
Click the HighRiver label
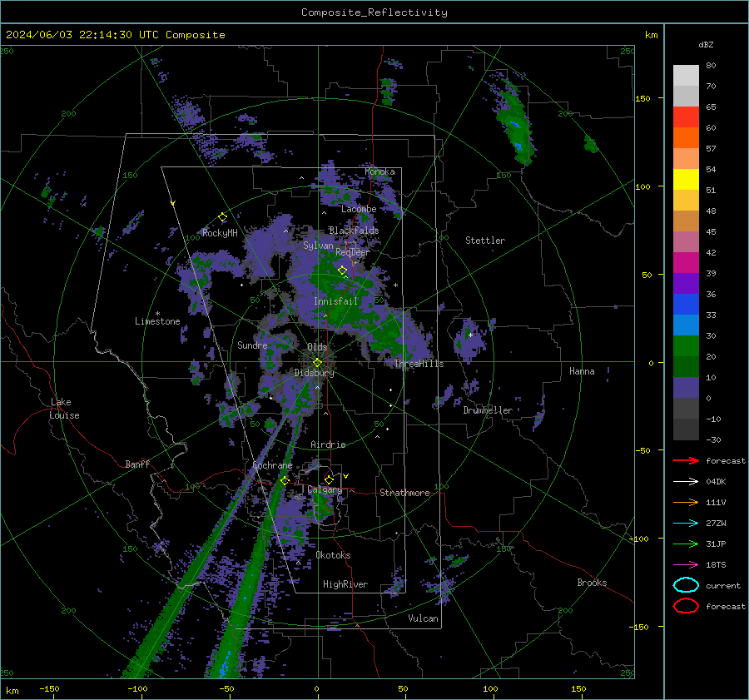coord(345,584)
